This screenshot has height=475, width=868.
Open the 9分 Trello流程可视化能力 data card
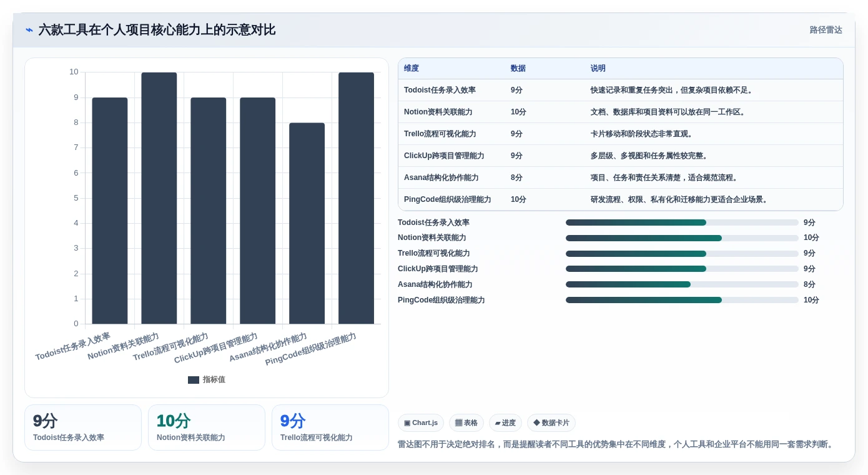coord(330,427)
